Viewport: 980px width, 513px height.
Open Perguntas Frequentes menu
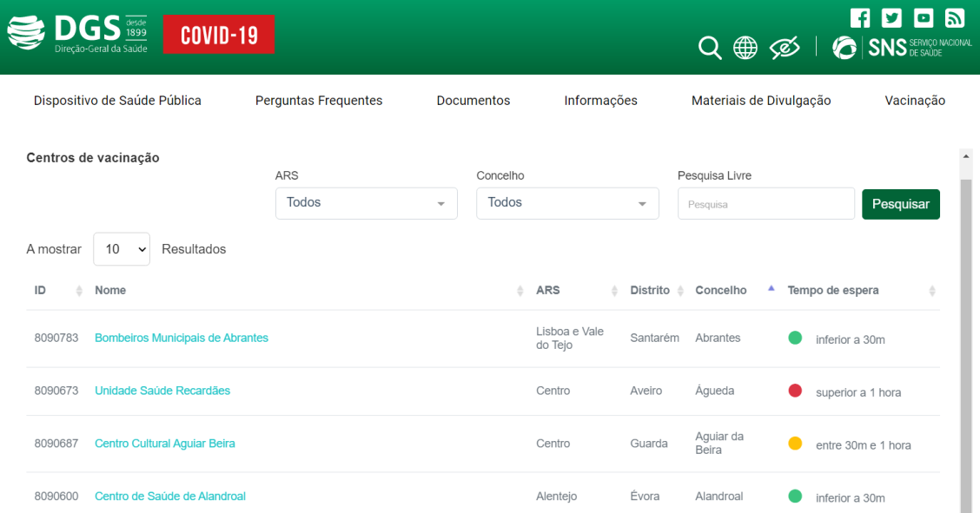[x=319, y=101]
